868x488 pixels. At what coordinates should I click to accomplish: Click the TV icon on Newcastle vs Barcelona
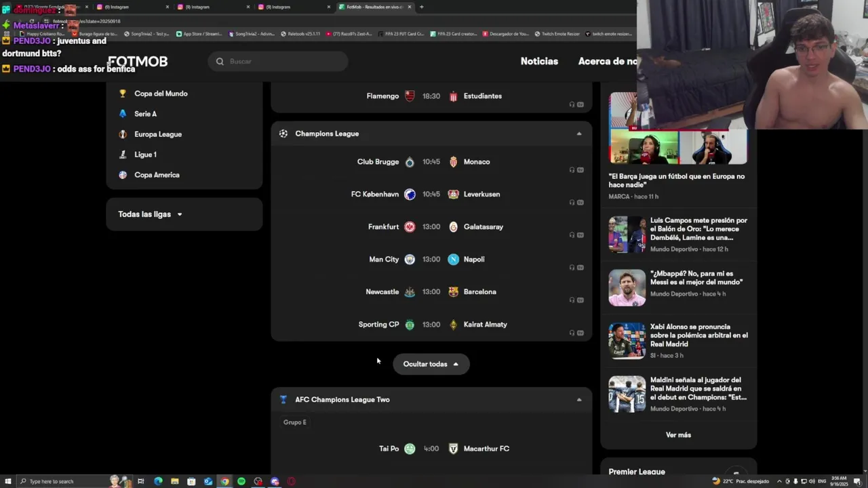point(580,300)
